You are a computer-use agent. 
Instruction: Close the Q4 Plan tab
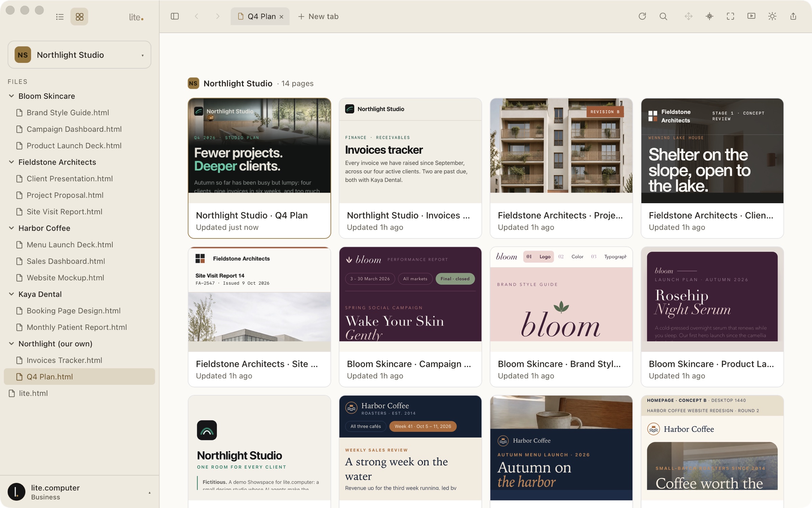pyautogui.click(x=281, y=17)
